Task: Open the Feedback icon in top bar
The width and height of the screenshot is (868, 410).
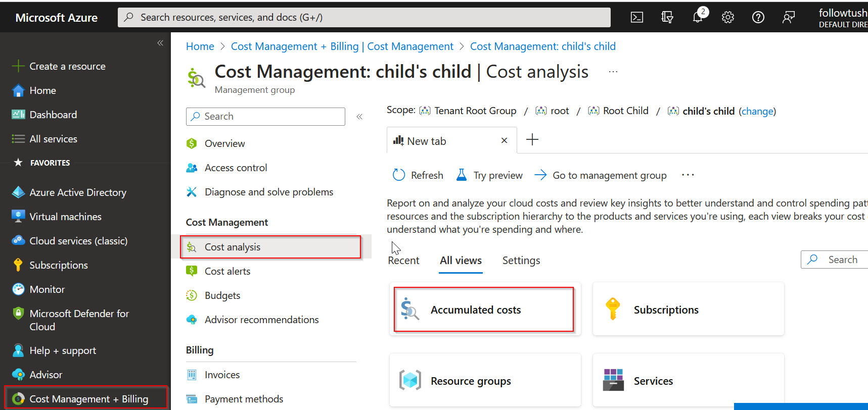Action: pos(789,17)
